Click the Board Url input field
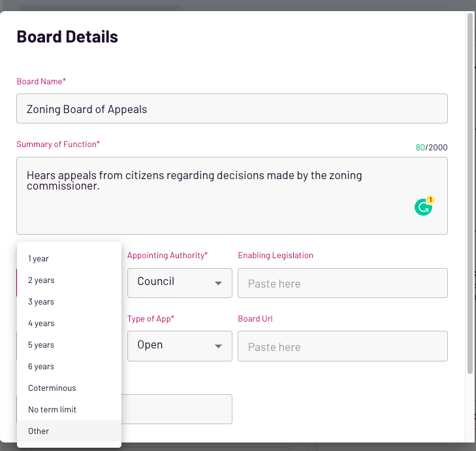This screenshot has width=476, height=451. coord(342,346)
